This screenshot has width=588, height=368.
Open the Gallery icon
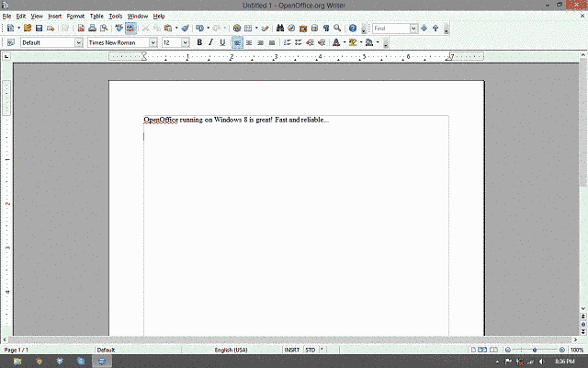303,29
